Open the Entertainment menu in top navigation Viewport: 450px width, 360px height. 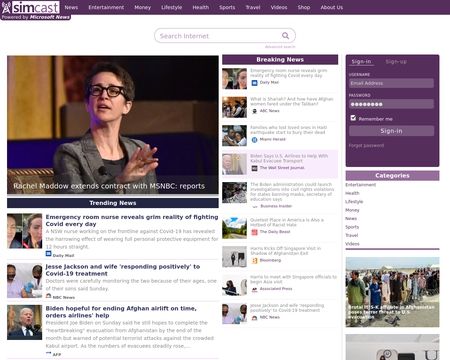tap(106, 7)
